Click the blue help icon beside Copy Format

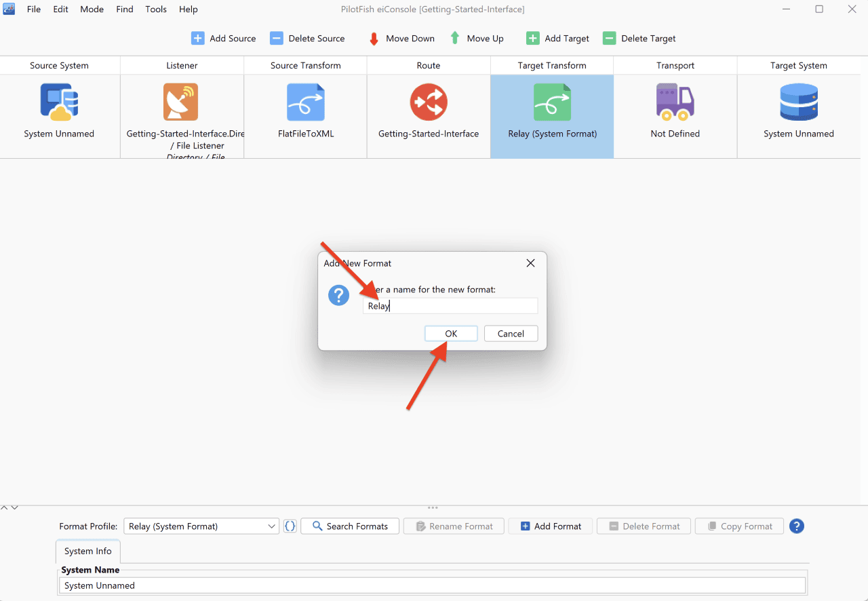pos(797,526)
